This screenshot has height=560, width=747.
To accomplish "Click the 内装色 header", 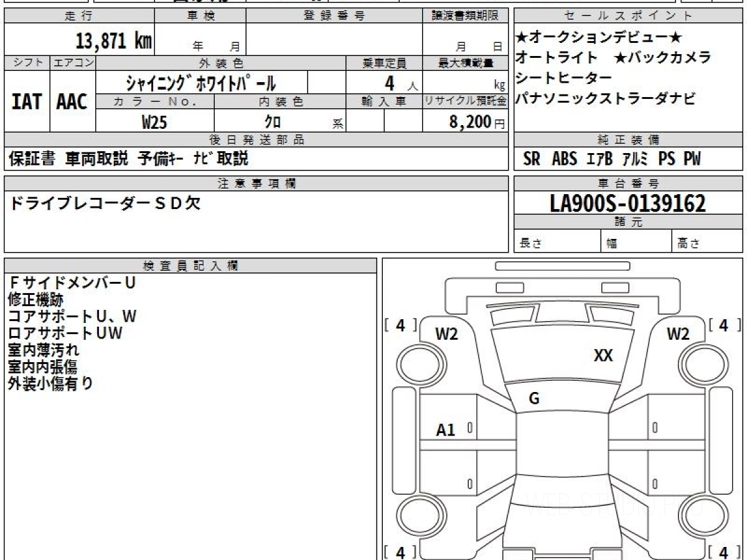I will coord(280,101).
